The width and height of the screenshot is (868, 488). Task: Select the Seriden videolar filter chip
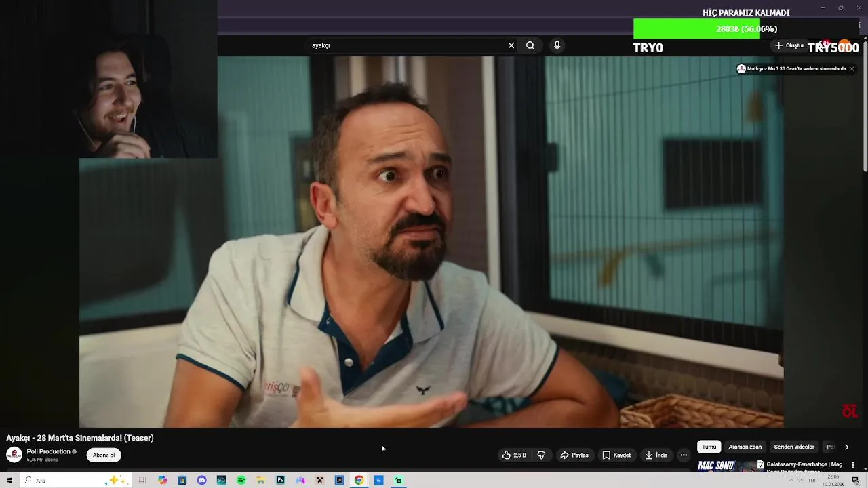(x=794, y=447)
